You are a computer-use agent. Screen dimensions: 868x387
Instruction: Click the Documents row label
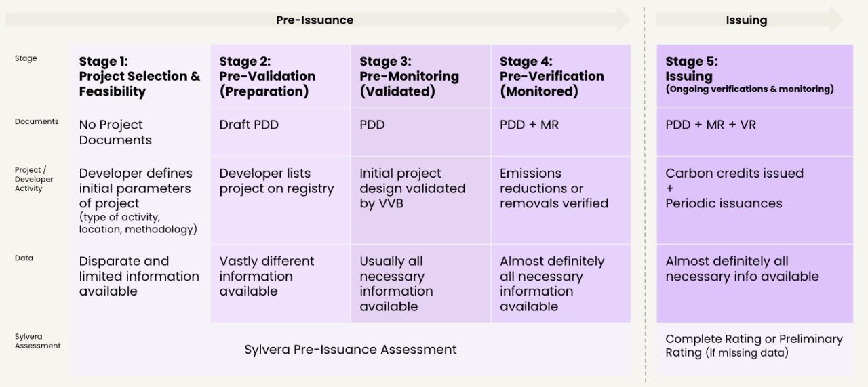click(37, 122)
